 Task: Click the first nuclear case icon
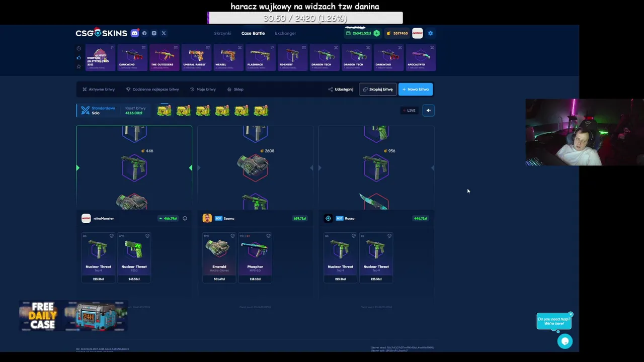[x=164, y=111]
